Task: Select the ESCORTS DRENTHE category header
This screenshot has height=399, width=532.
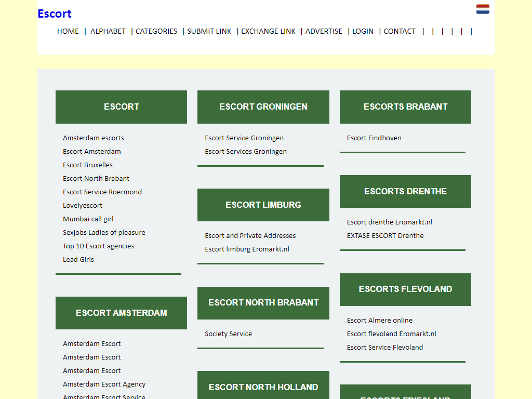Action: tap(405, 191)
